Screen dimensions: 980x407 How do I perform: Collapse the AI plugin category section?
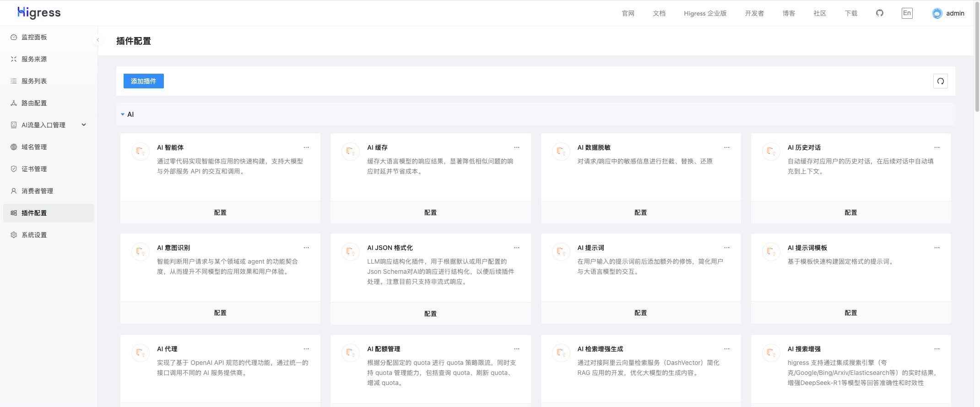coord(123,114)
